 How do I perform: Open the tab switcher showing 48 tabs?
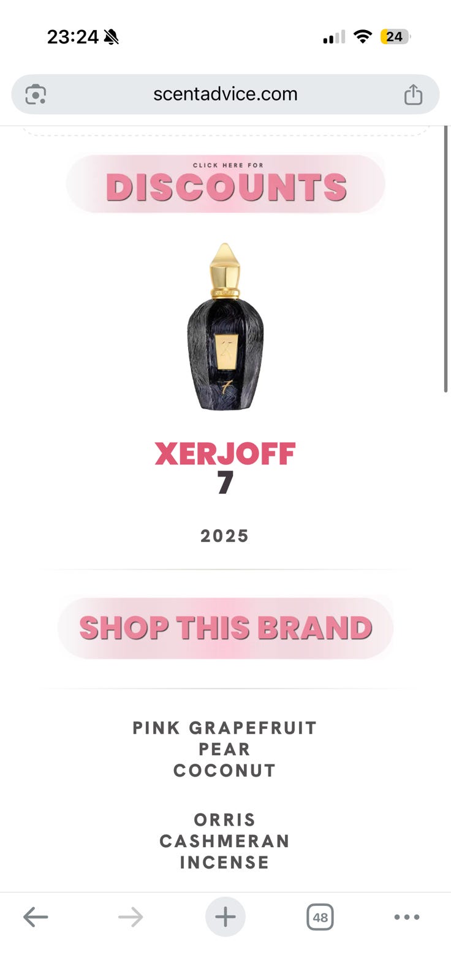(320, 917)
